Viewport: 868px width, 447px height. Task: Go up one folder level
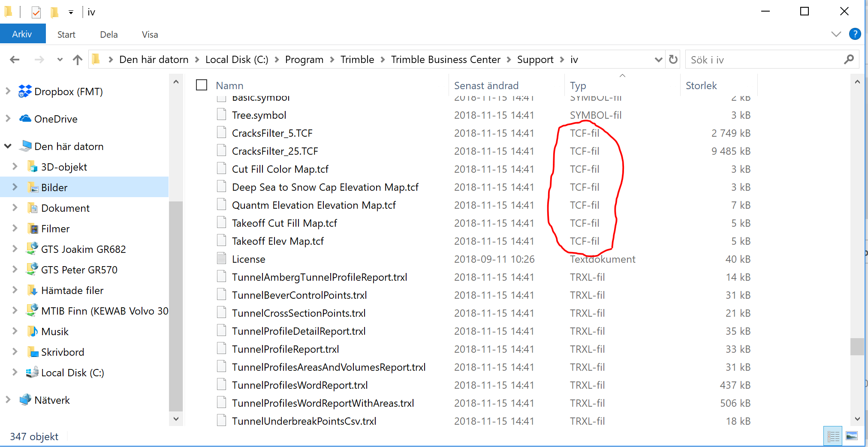(78, 60)
